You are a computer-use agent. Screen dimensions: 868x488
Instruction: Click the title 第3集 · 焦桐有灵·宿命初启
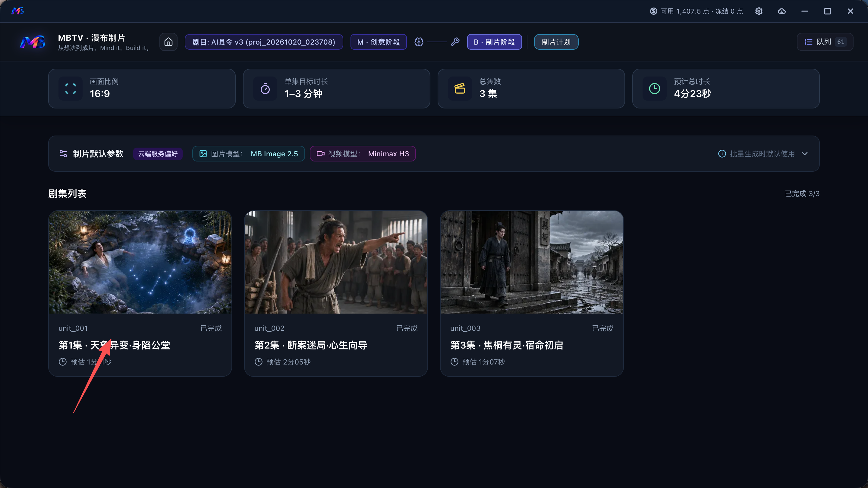507,345
